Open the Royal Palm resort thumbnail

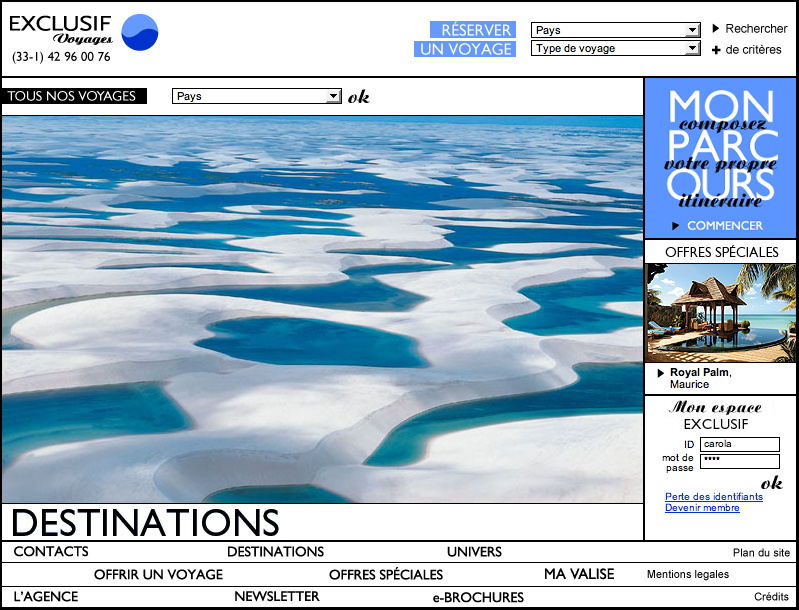click(721, 312)
